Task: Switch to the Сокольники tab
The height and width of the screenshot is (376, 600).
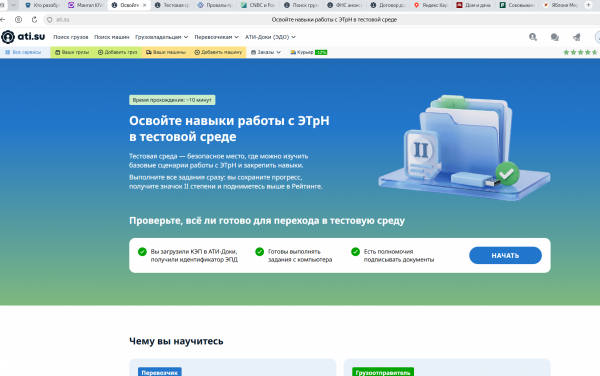Action: click(x=518, y=5)
